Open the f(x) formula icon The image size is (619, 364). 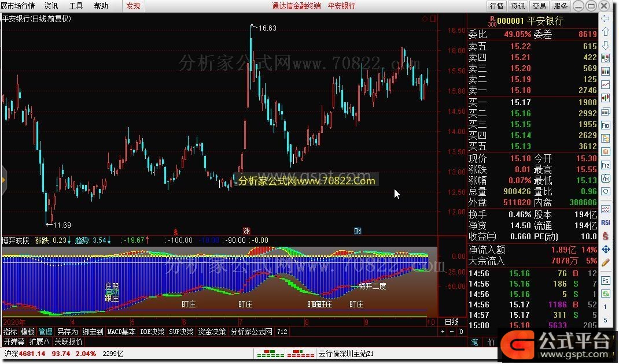pos(605,179)
